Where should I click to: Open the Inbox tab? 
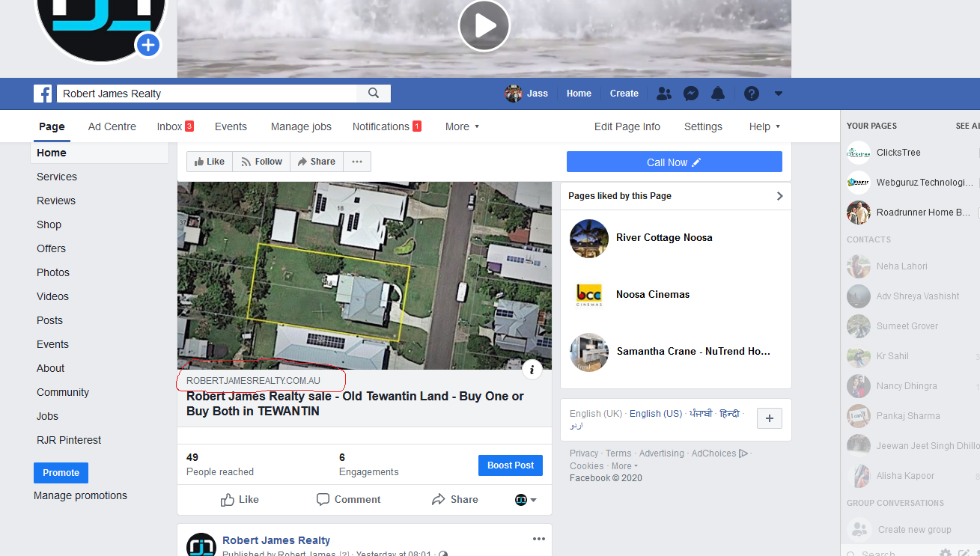[174, 126]
